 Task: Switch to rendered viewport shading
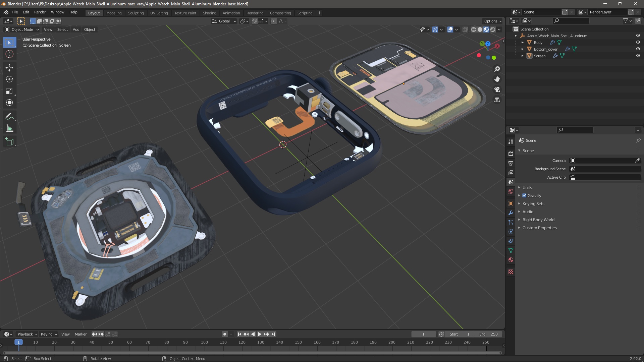click(x=493, y=29)
